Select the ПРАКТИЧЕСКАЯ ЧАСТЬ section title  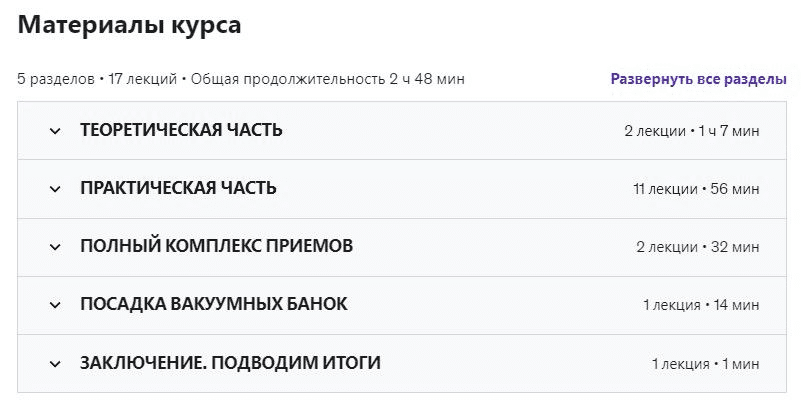[178, 188]
